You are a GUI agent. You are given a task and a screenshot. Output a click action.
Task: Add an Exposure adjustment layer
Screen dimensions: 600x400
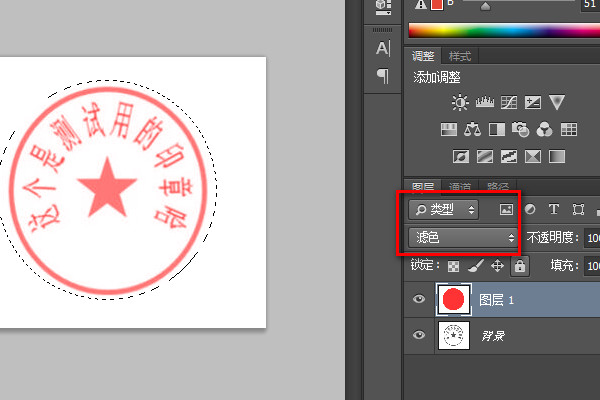[533, 103]
